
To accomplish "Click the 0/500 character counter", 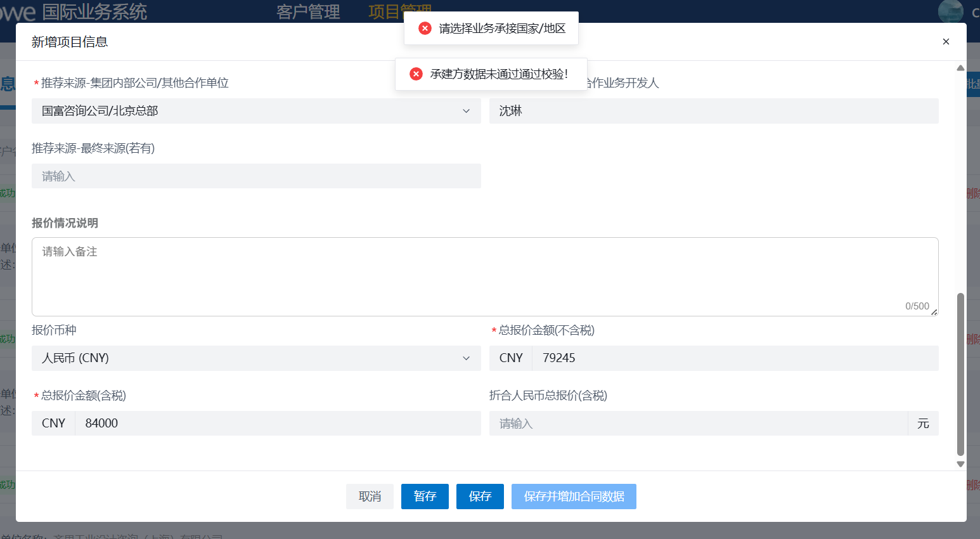I will point(917,306).
